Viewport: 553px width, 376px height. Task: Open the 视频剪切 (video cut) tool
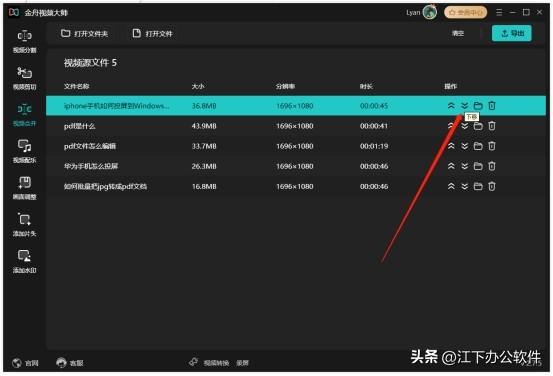24,78
